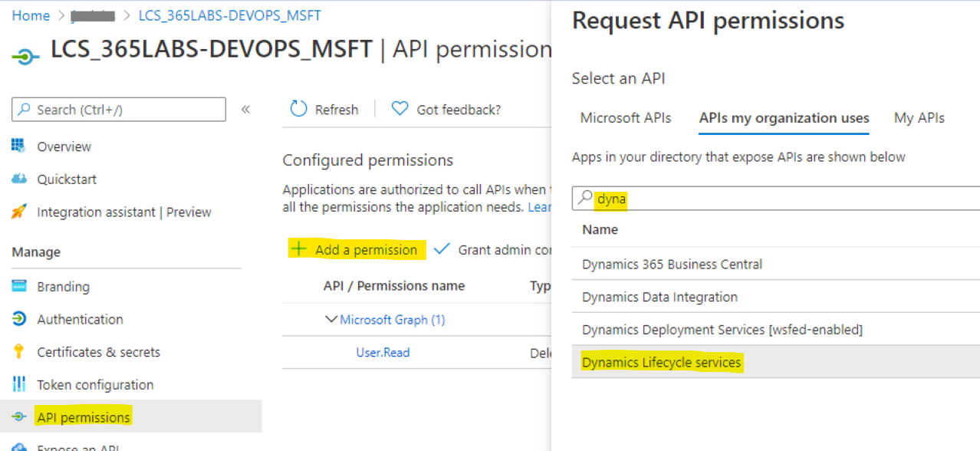Screen dimensions: 980x451
Task: Click API / Permissions name column header
Action: (x=394, y=286)
